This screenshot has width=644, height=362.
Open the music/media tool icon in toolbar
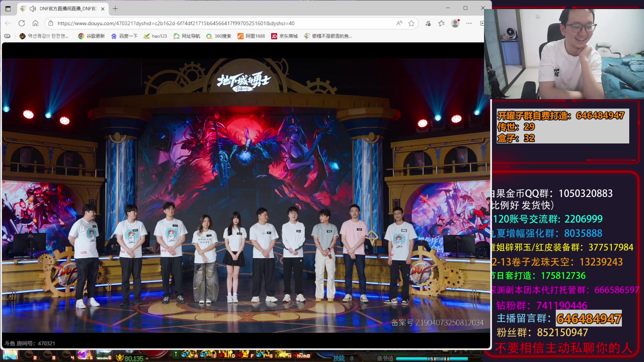428,23
